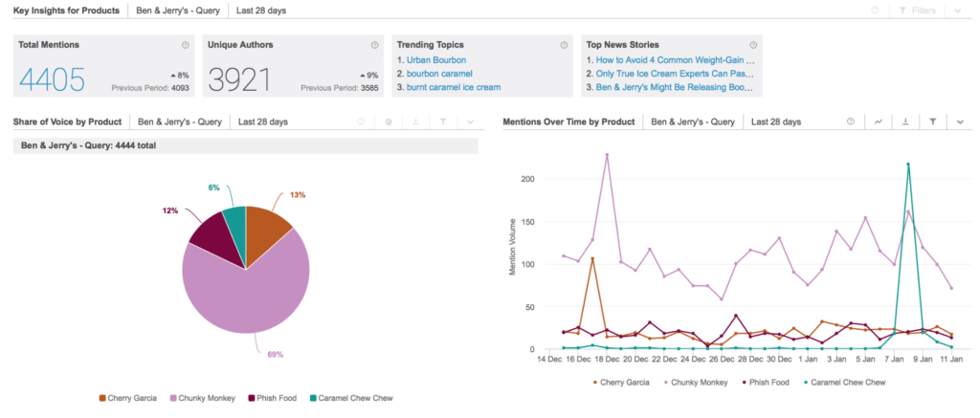Download the Mentions Over Time chart
This screenshot has width=980, height=418.
[904, 122]
